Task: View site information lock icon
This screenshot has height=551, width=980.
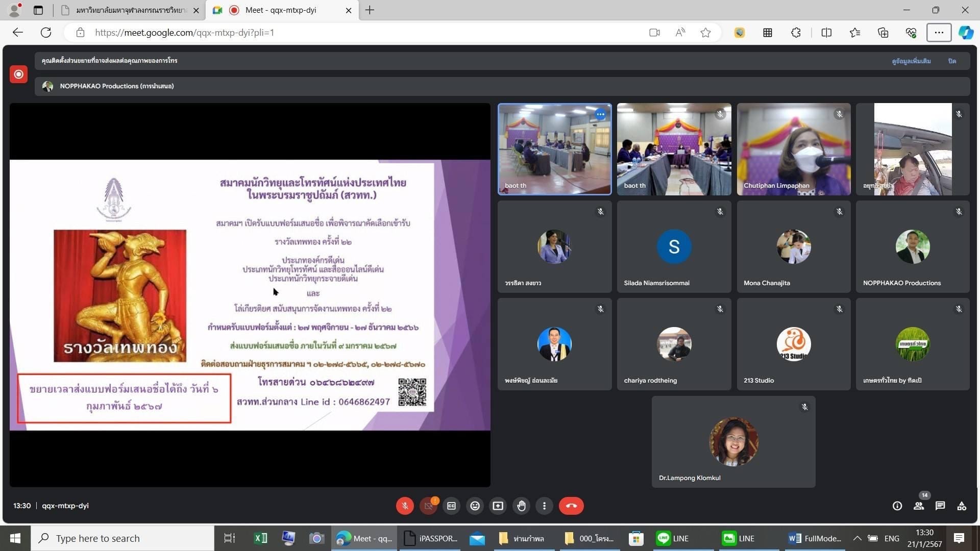Action: pyautogui.click(x=80, y=33)
